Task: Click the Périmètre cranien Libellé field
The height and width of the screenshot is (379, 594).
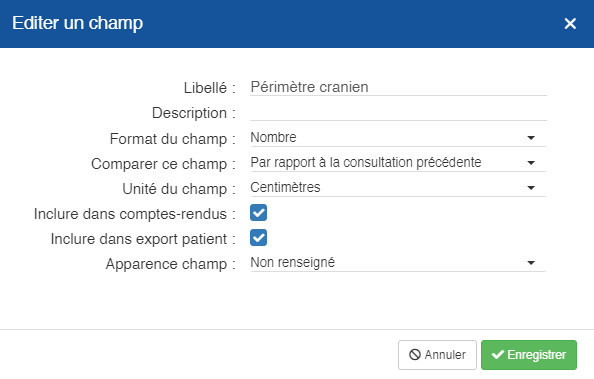Action: 398,87
